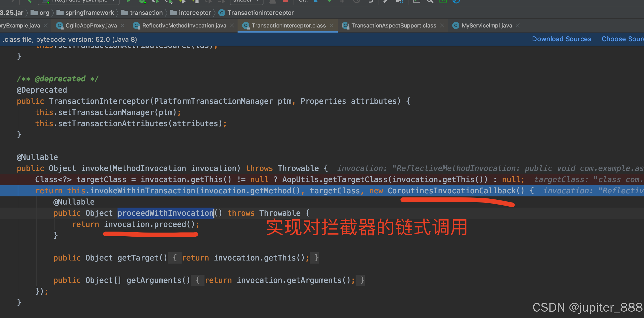This screenshot has height=318, width=644.
Task: Click the bytecode version 52.0 banner text
Action: 70,39
